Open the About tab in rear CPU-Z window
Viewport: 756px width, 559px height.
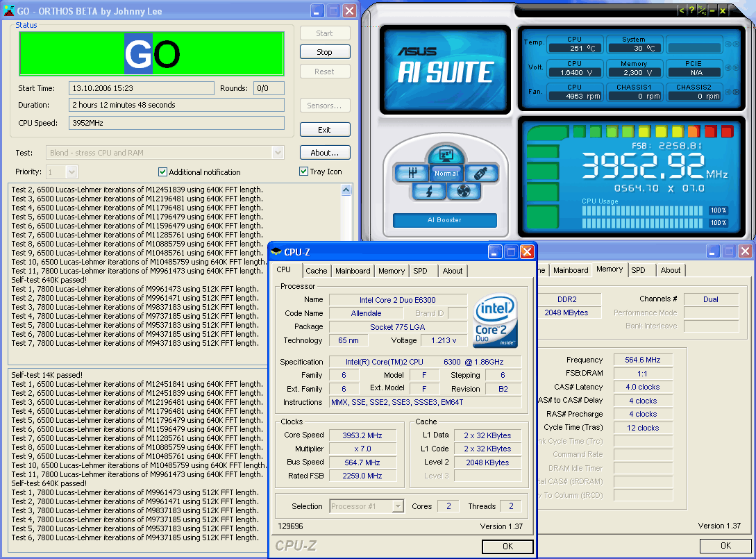671,270
